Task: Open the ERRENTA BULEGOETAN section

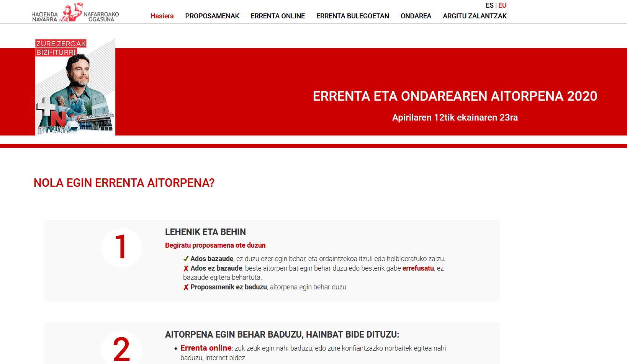Action: (x=352, y=16)
